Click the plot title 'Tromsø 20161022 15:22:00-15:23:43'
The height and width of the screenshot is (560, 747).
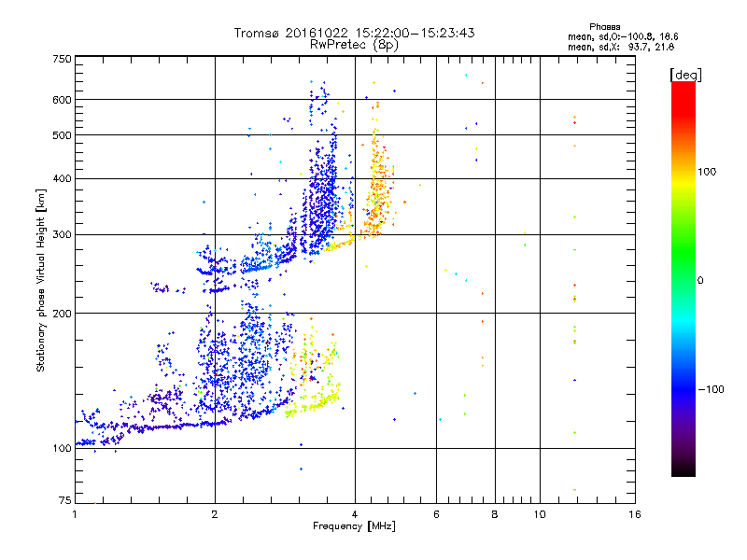[x=354, y=33]
